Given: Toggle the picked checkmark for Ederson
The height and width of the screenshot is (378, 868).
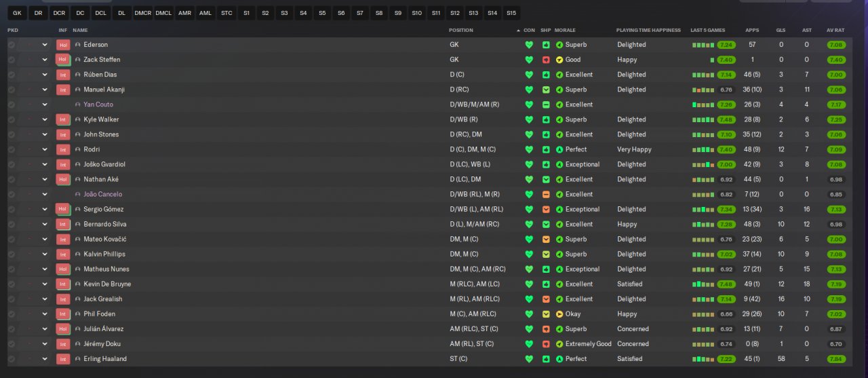Looking at the screenshot, I should 12,45.
